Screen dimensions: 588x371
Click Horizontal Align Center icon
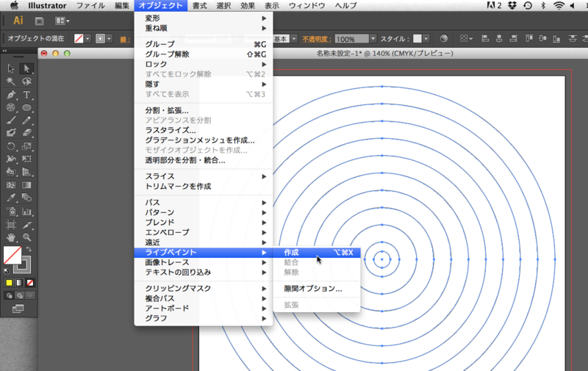(499, 39)
